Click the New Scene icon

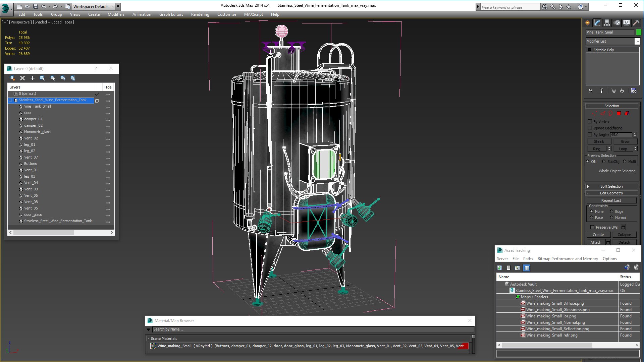19,6
